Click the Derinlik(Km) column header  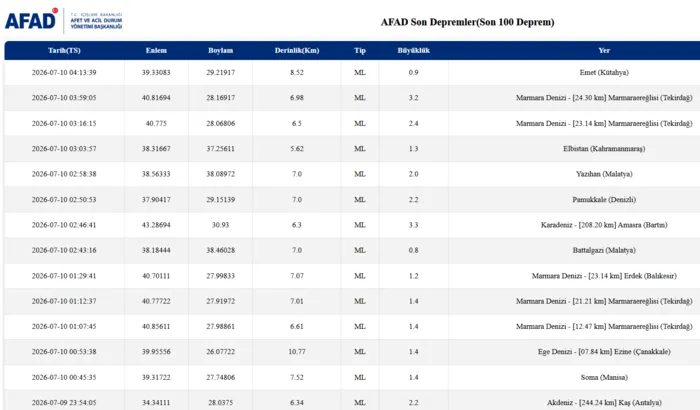pos(297,50)
